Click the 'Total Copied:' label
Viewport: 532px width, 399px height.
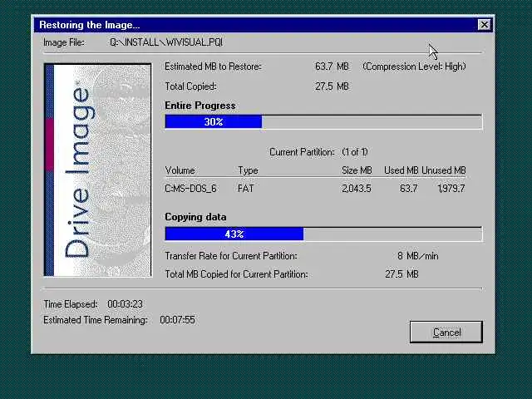190,86
